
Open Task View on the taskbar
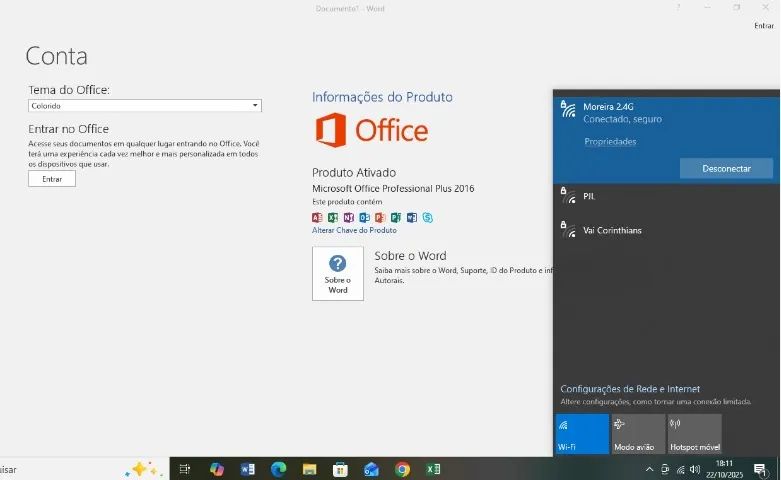(x=185, y=469)
